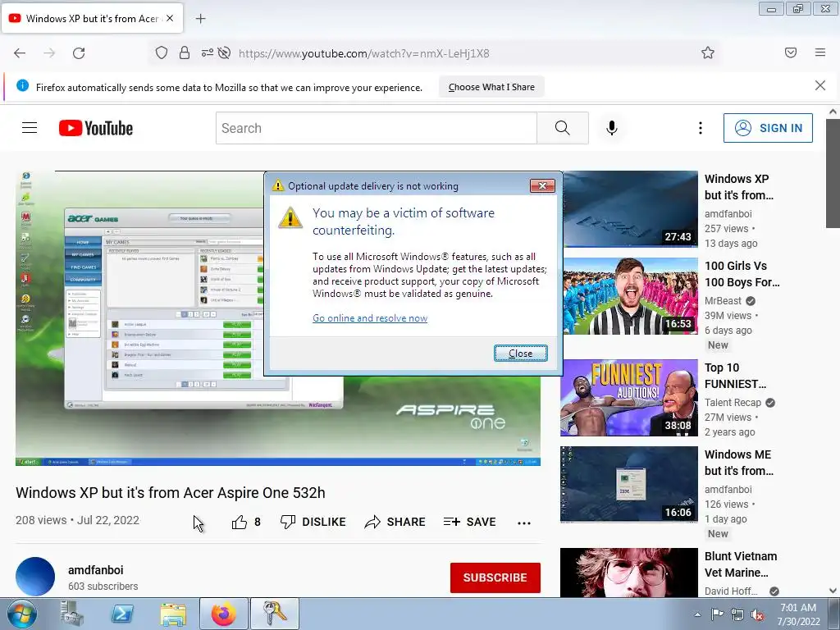Open the Firefox application menu
840x630 pixels.
pos(820,52)
